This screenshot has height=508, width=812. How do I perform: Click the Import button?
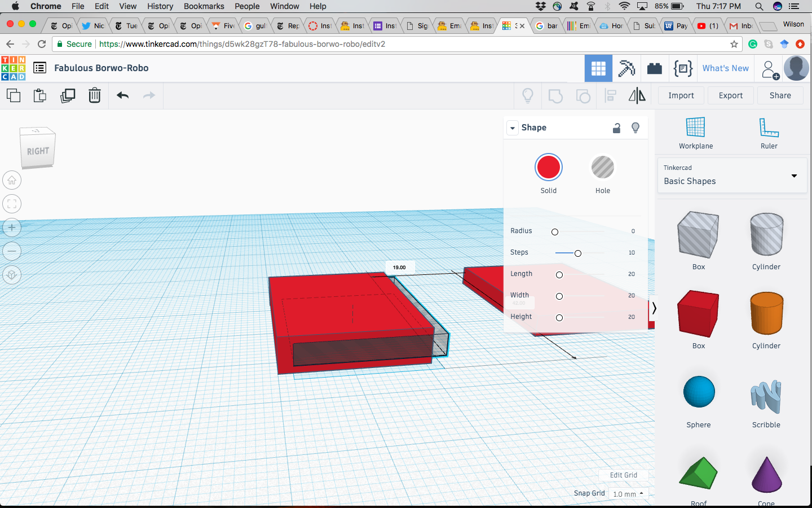click(x=681, y=95)
